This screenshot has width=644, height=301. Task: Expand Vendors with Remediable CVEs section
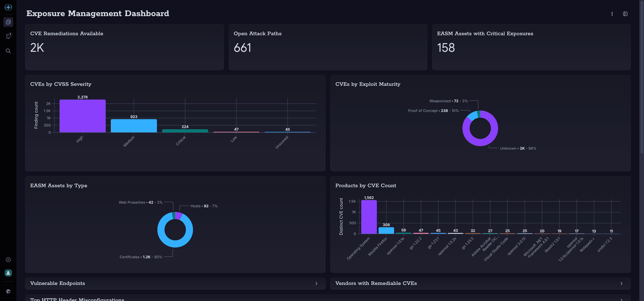pyautogui.click(x=480, y=283)
